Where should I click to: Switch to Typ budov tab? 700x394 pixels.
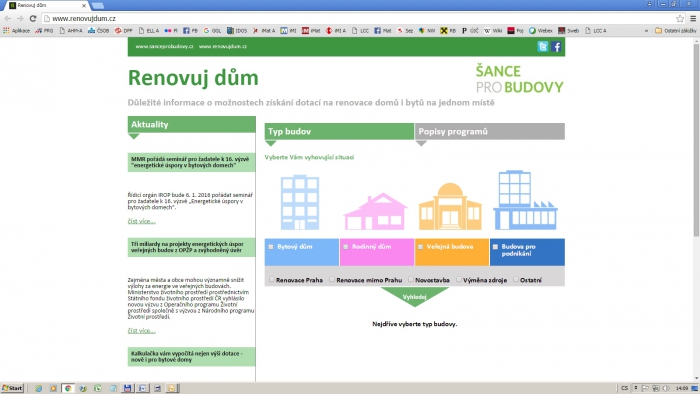(339, 132)
